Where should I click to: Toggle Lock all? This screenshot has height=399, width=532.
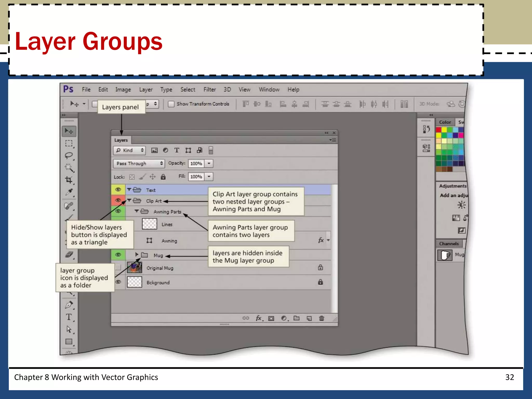[x=163, y=177]
